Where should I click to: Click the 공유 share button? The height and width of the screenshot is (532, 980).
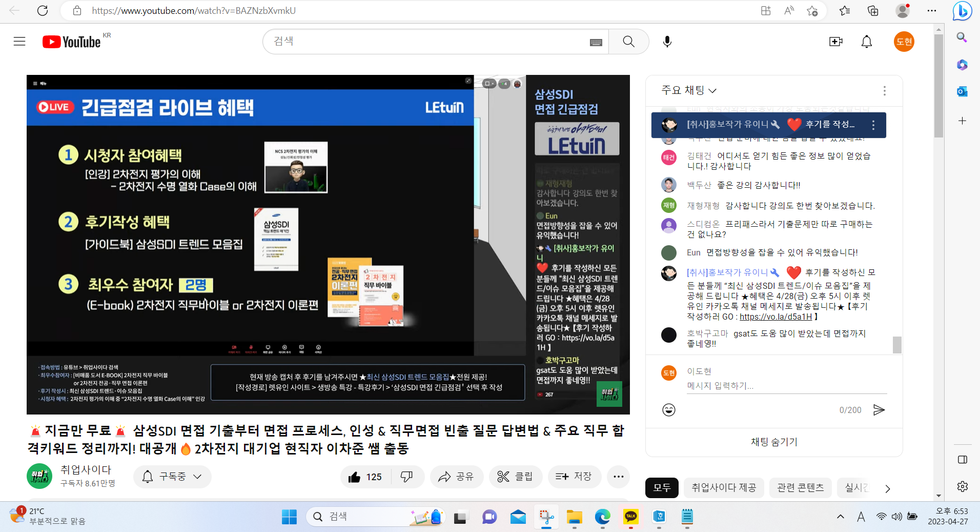click(x=456, y=477)
